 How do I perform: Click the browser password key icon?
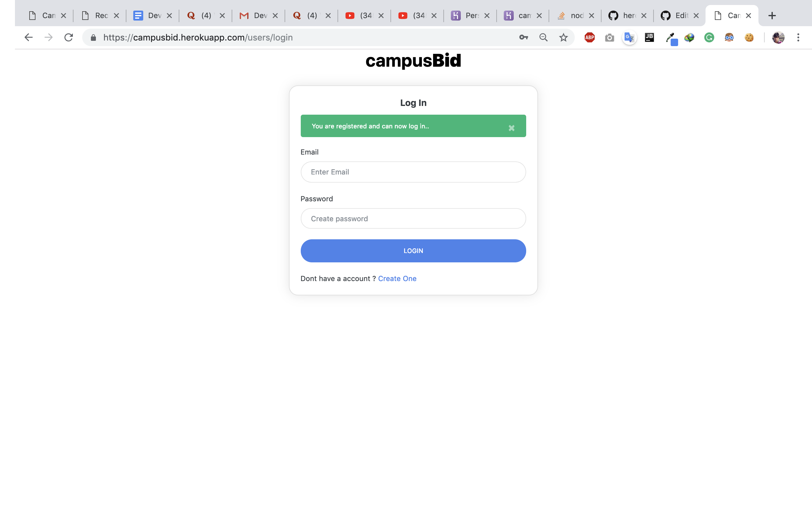click(522, 37)
